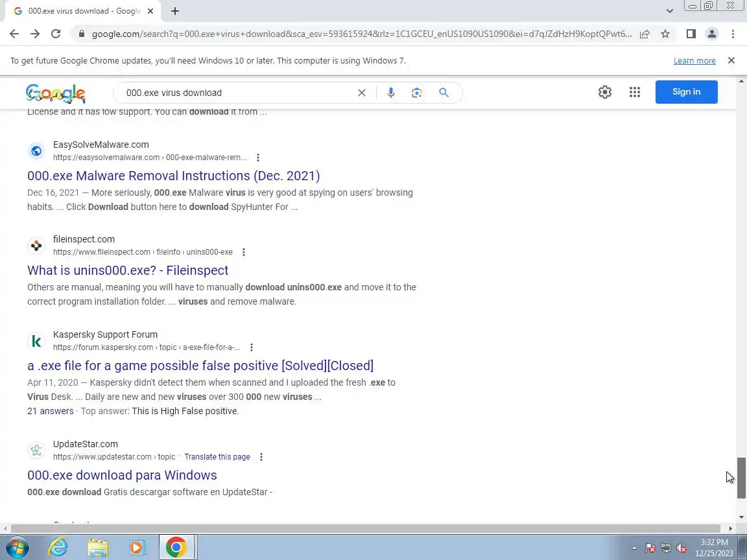The height and width of the screenshot is (560, 747).
Task: Submit search with magnifying glass icon
Action: coord(444,93)
